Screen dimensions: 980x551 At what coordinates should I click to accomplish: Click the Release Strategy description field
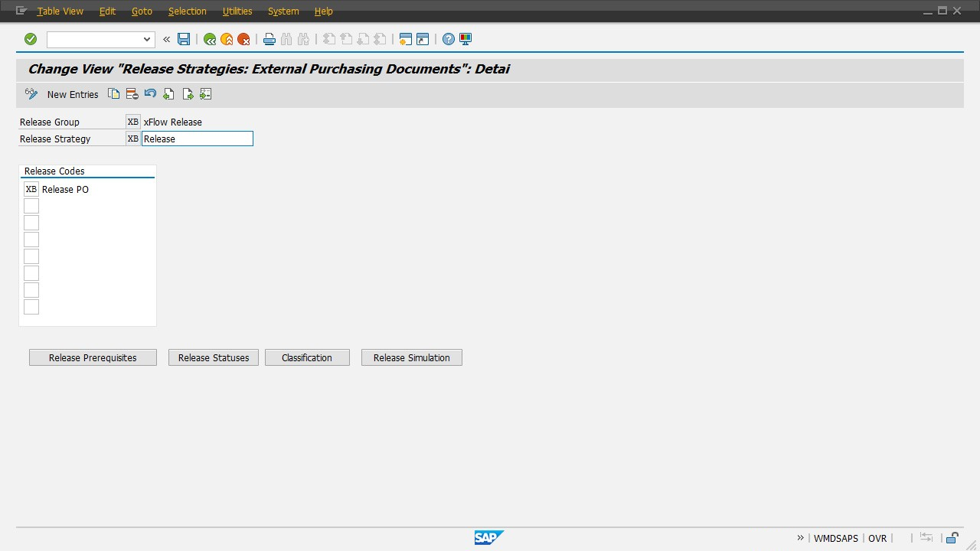pyautogui.click(x=197, y=139)
